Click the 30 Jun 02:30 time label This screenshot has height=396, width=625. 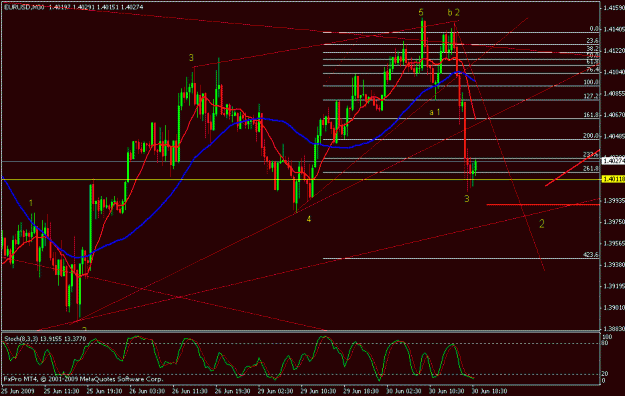pyautogui.click(x=404, y=391)
